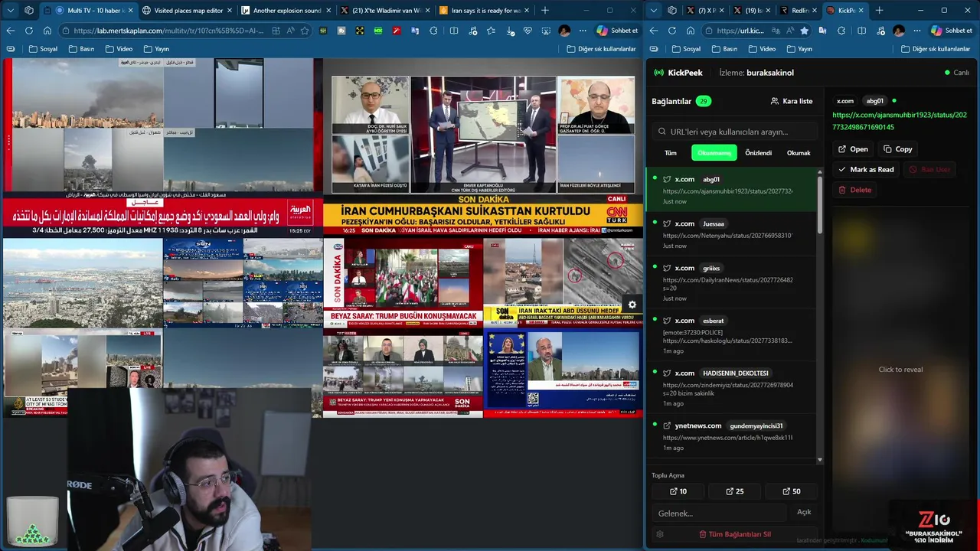Click the KickPeek logo

tap(677, 73)
